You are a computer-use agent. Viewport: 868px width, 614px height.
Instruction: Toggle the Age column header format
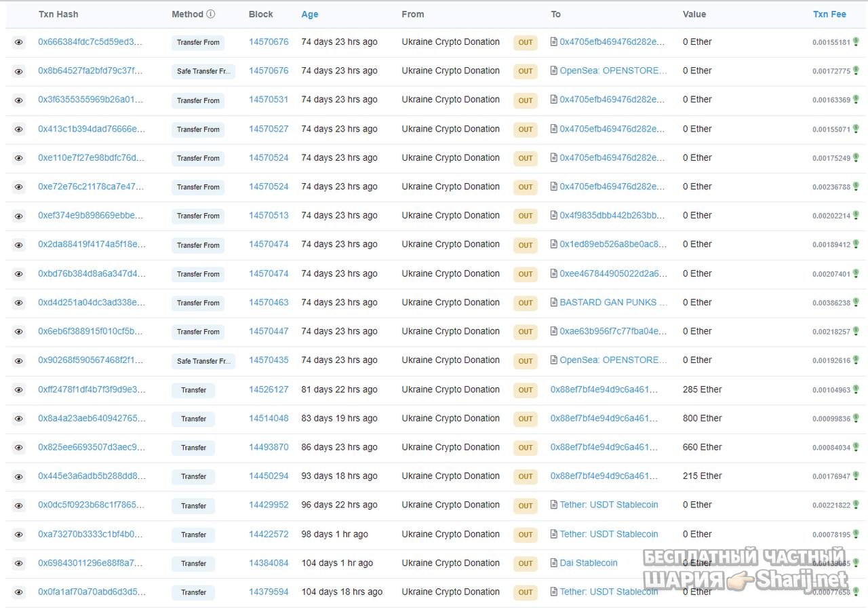point(310,14)
